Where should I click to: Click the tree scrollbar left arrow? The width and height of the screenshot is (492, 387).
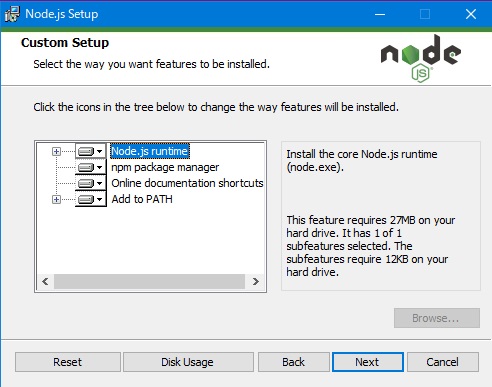[x=46, y=282]
